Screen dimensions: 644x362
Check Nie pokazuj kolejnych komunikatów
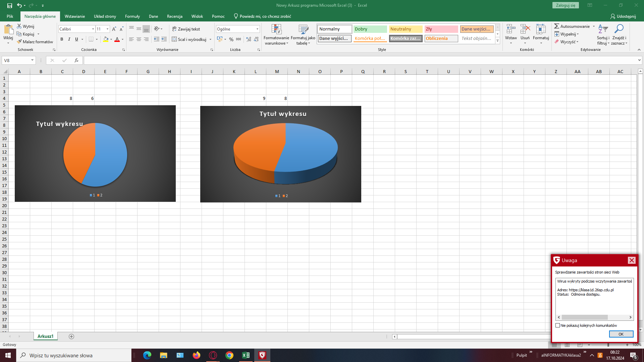click(557, 325)
